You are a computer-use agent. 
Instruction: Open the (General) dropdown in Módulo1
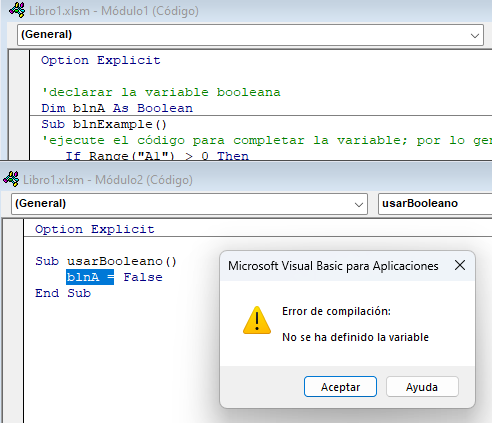pyautogui.click(x=250, y=35)
